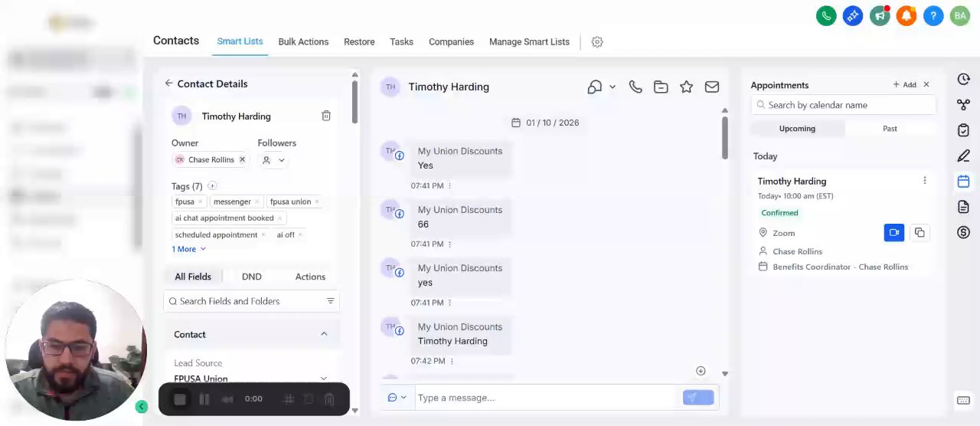Viewport: 980px width, 426px height.
Task: Open the megaphone announcements icon
Action: click(x=880, y=15)
